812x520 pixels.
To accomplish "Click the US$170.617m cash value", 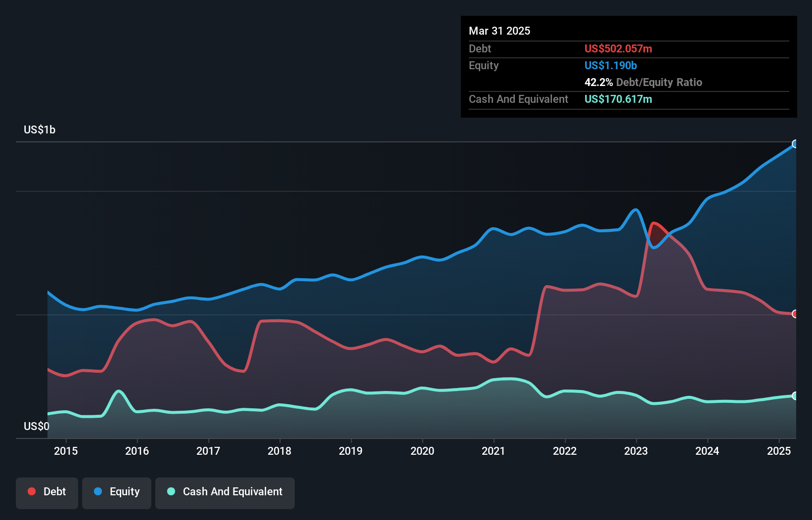I will tap(618, 99).
